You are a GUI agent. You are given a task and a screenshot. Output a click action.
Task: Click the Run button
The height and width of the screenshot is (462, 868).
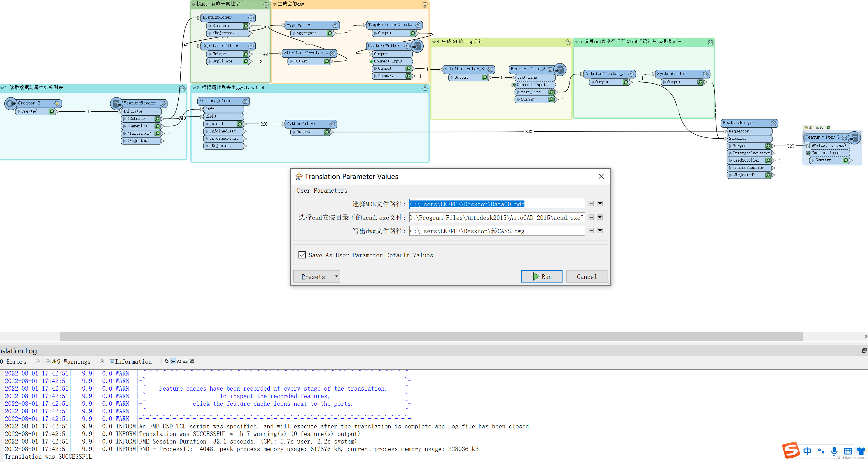click(542, 276)
